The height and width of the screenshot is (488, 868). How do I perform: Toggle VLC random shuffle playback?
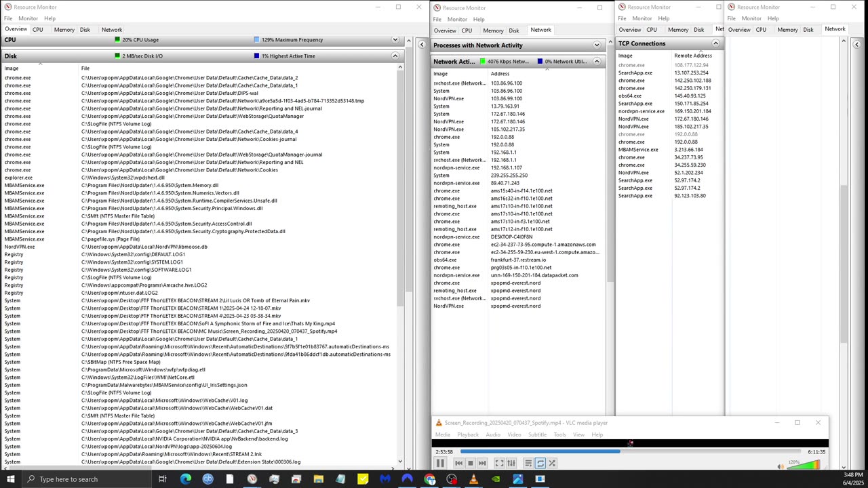(552, 464)
